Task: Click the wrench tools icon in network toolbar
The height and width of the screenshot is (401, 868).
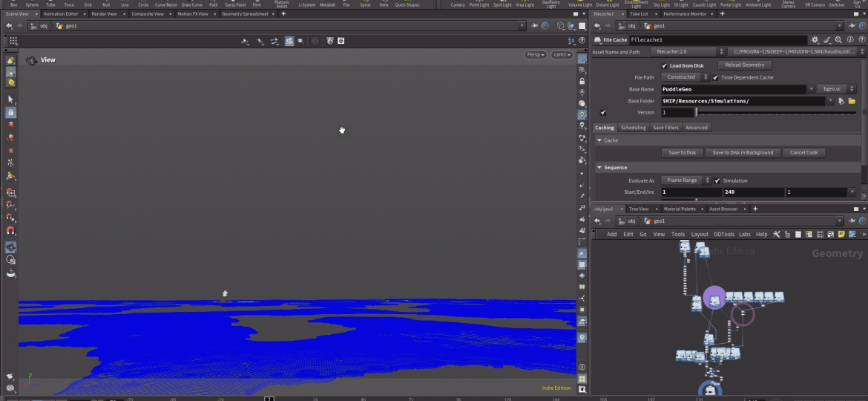Action: (x=777, y=234)
